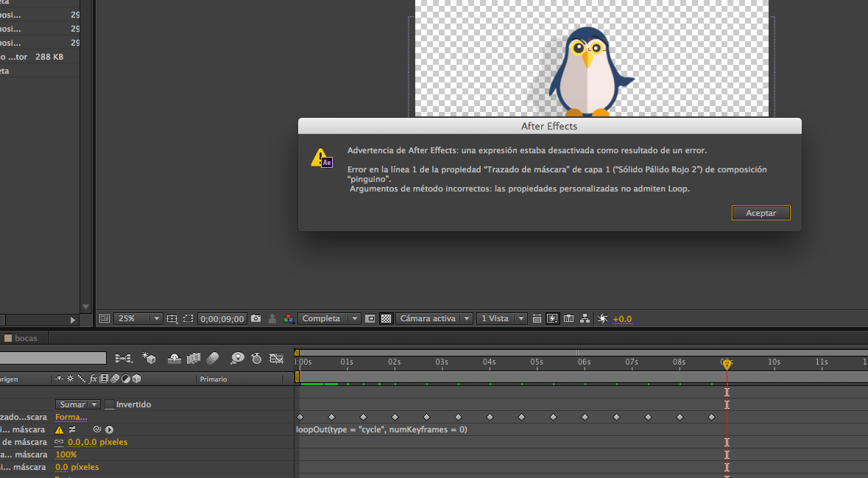Enable motion blur for the composition
The width and height of the screenshot is (868, 478).
click(212, 359)
